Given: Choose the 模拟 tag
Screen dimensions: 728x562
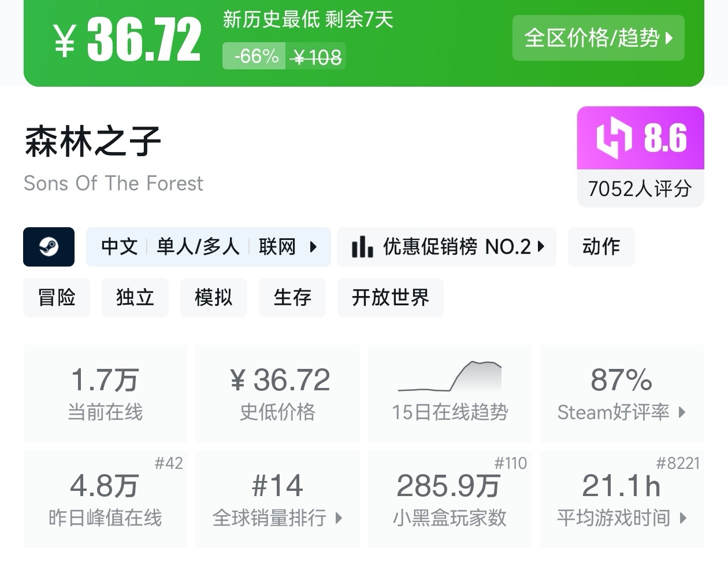Looking at the screenshot, I should (x=214, y=298).
